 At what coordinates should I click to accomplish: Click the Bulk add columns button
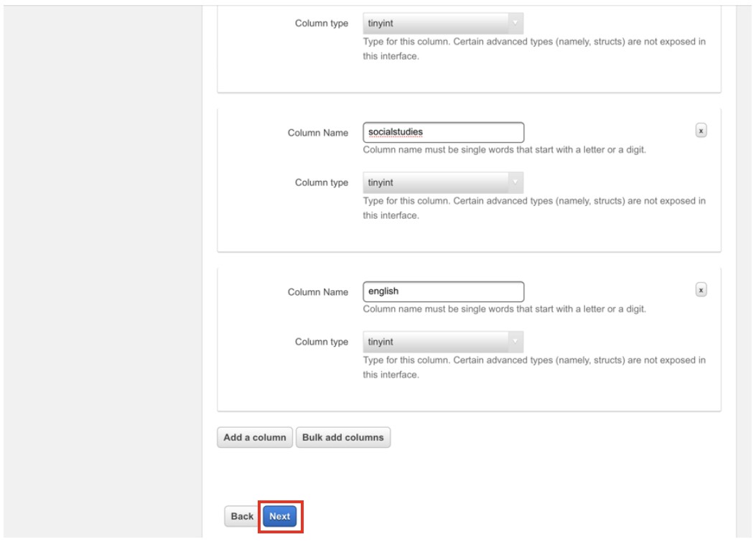(343, 437)
